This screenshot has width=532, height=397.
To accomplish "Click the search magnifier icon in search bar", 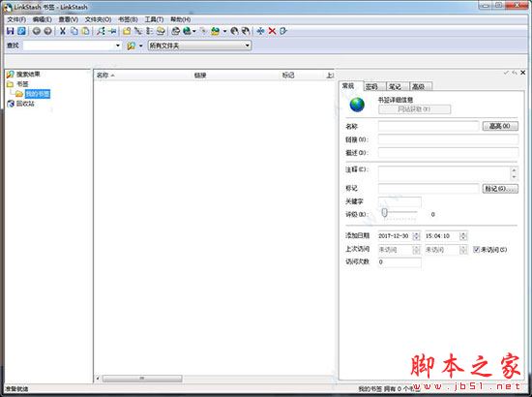I will (132, 46).
